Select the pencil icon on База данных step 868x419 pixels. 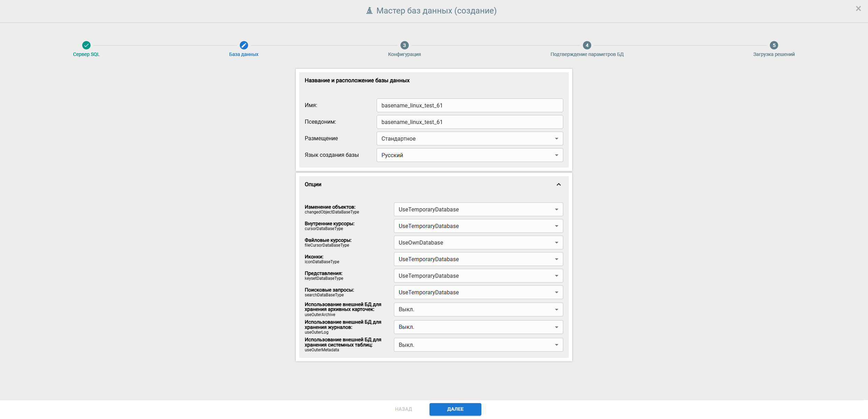click(244, 45)
